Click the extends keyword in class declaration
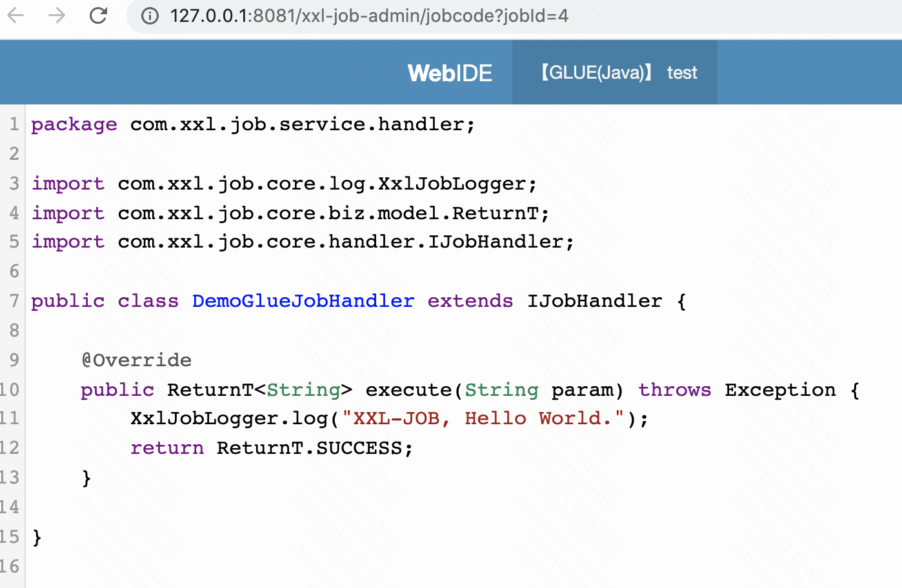This screenshot has height=588, width=902. coord(470,301)
